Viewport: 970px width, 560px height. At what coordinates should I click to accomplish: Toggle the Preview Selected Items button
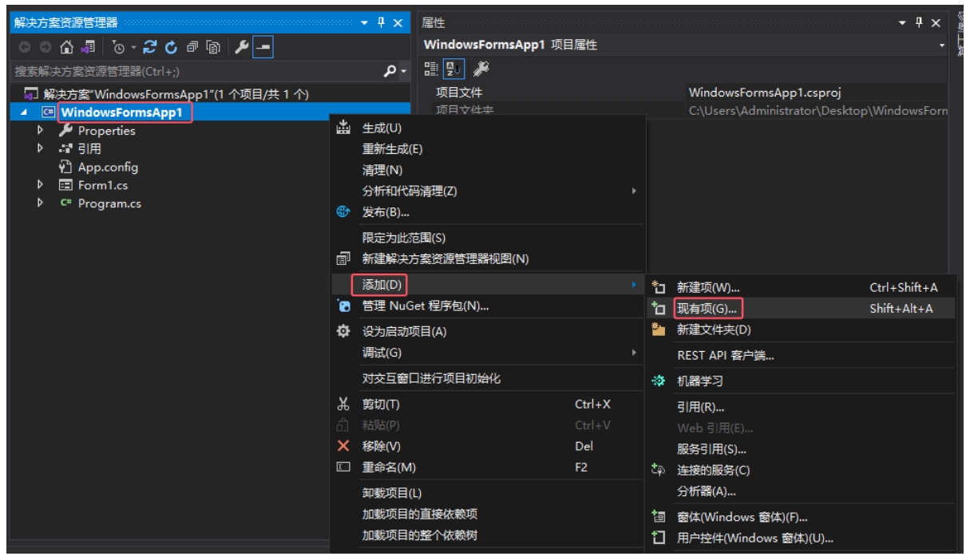tap(263, 48)
